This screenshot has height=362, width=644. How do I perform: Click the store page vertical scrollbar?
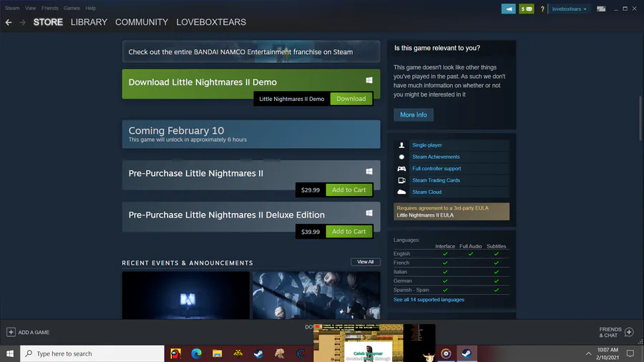click(640, 118)
